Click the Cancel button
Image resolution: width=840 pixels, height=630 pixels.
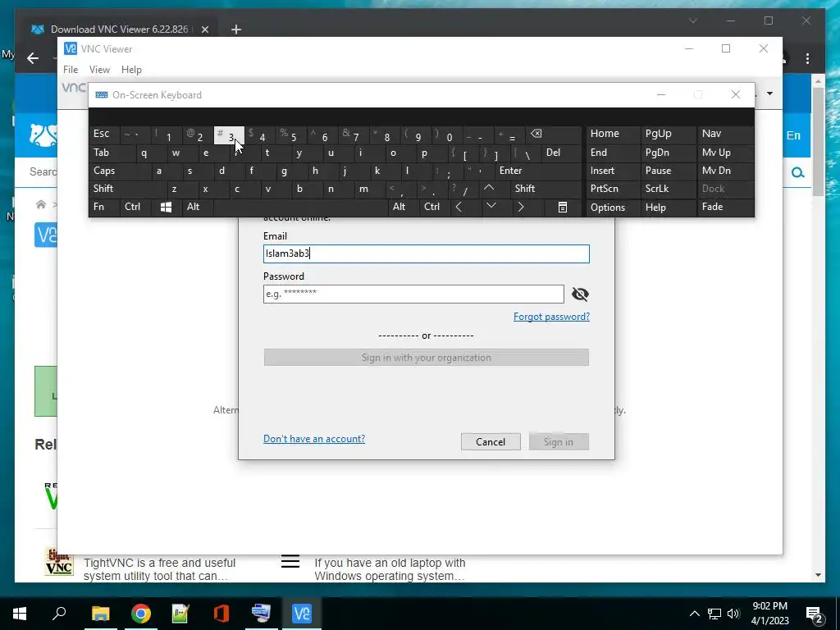[491, 442]
